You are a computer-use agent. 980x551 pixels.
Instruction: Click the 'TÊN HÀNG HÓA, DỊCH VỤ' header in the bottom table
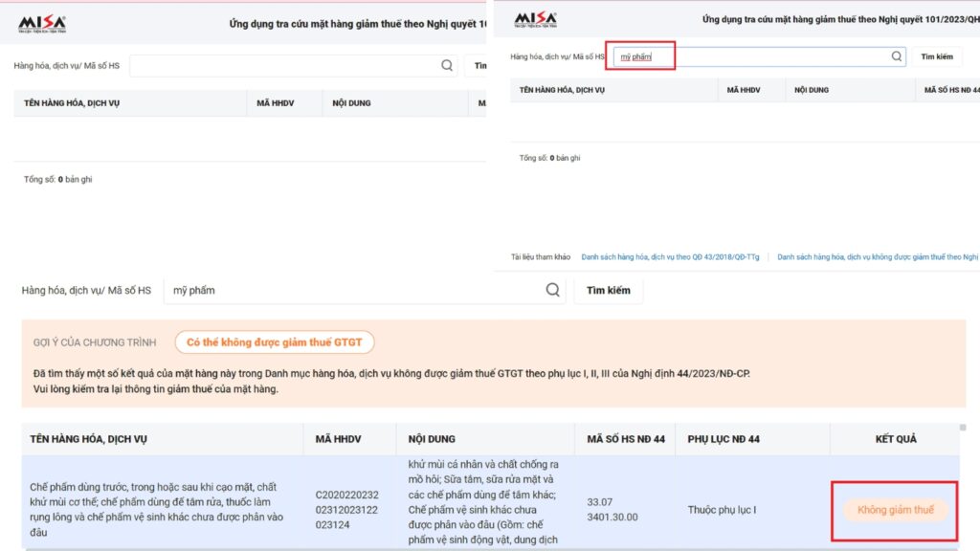click(x=88, y=439)
